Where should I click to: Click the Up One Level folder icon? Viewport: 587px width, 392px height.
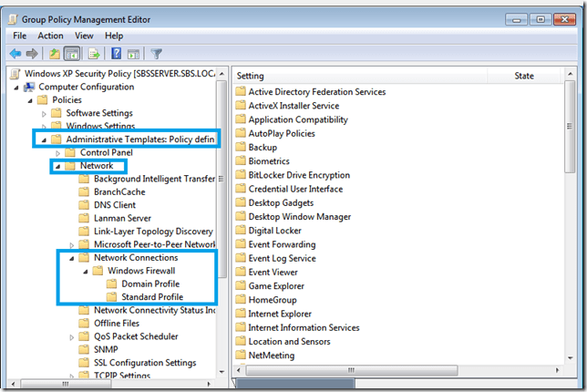(54, 54)
